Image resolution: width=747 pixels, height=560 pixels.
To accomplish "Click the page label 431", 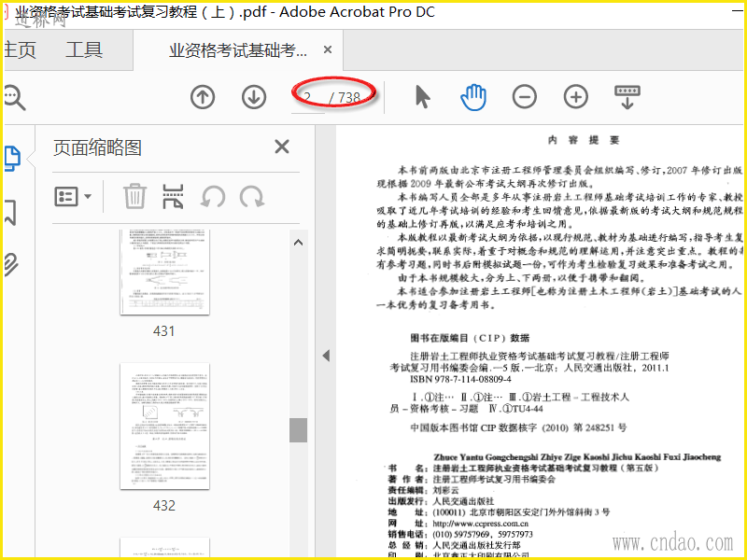I will click(x=164, y=331).
